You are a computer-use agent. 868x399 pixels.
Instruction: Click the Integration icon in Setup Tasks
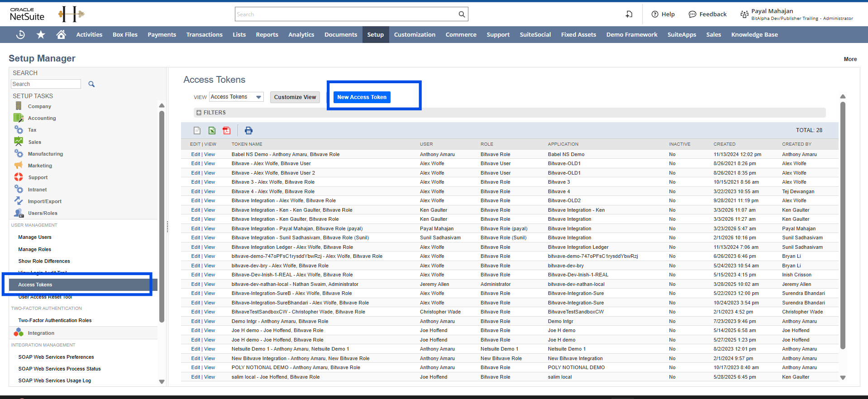19,332
